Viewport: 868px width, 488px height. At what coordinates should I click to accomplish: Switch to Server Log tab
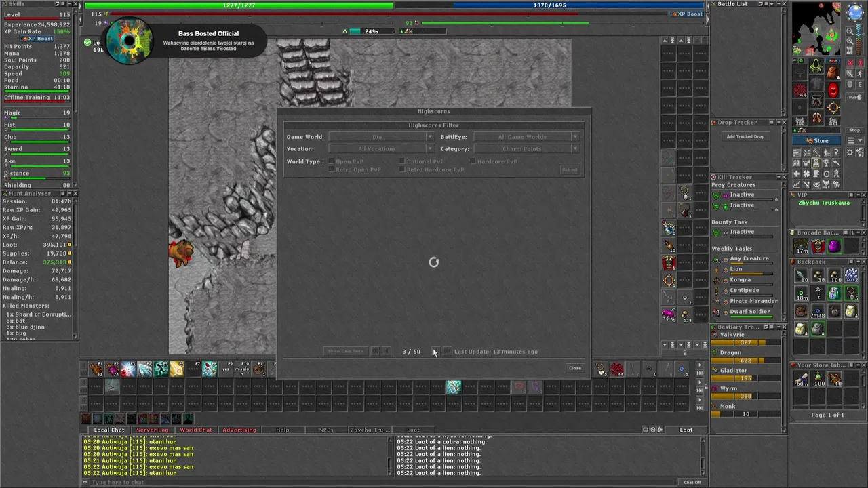[153, 430]
